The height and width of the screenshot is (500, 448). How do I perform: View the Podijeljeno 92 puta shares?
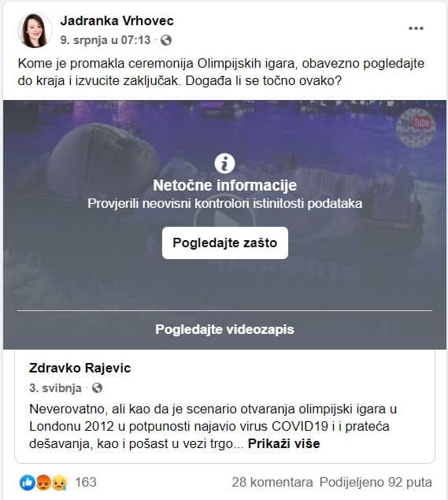coord(376,483)
